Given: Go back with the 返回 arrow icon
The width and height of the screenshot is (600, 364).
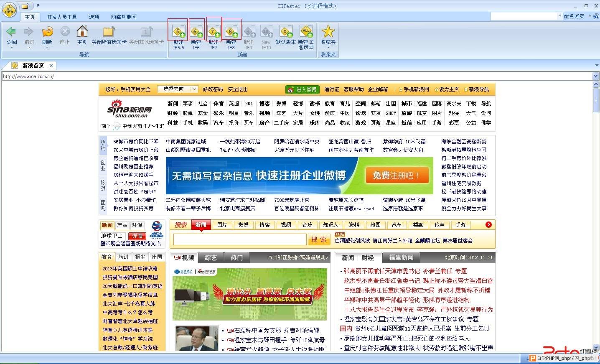Looking at the screenshot, I should [x=12, y=31].
